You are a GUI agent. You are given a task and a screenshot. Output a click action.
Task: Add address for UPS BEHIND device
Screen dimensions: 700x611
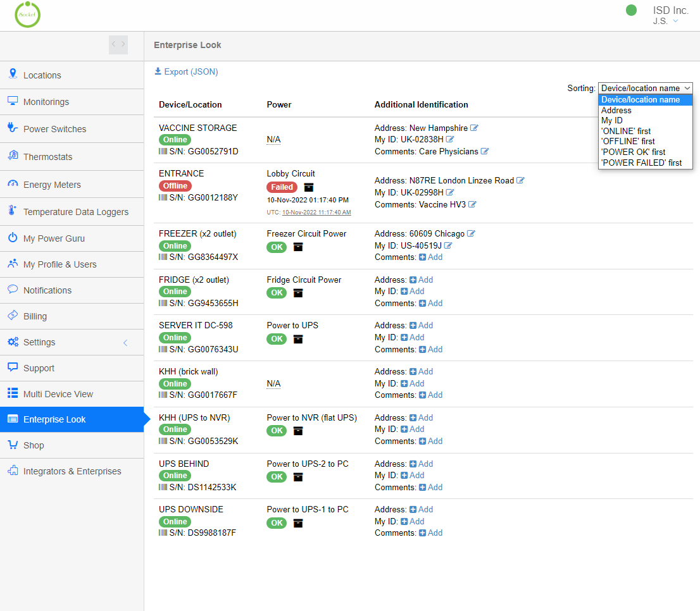422,464
